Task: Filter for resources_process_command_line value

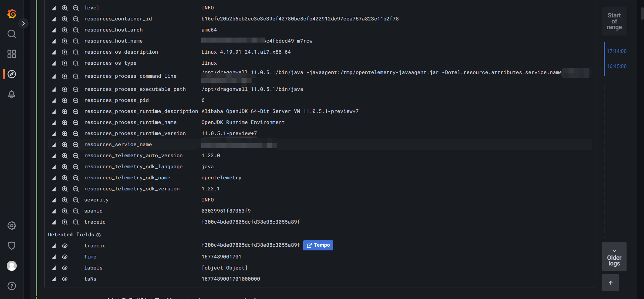Action: [65, 76]
